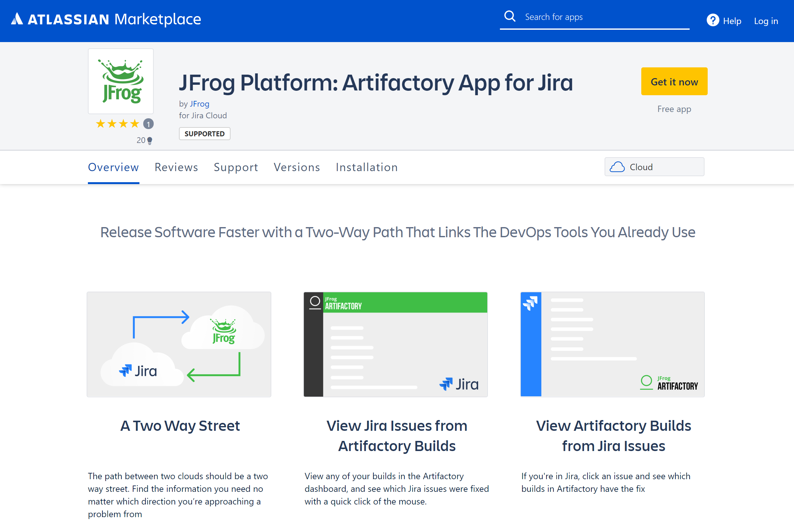Open the Jira Issues from Artifactory image
Viewport: 794px width, 532px height.
click(x=396, y=344)
